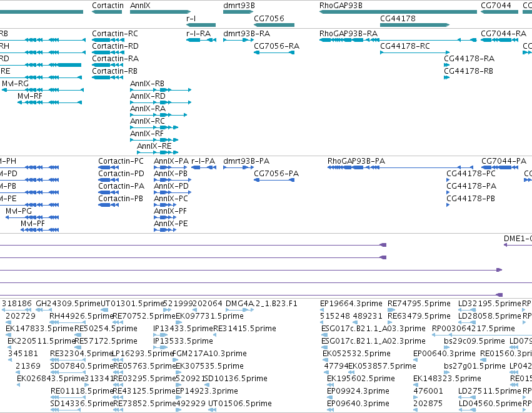Select EST DMG4A2_1.B23.F1
This screenshot has height=413, width=532.
(x=261, y=304)
